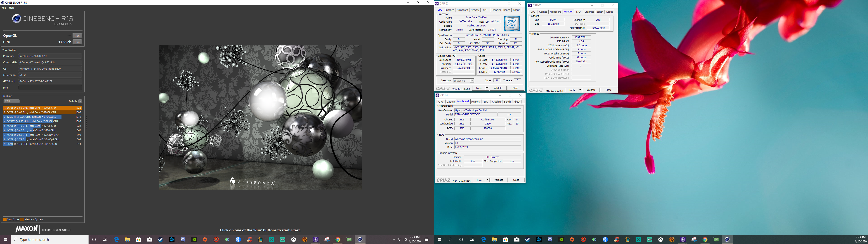This screenshot has height=244, width=868.
Task: Select the Core i7-3720QM ranking row
Action: pyautogui.click(x=42, y=135)
